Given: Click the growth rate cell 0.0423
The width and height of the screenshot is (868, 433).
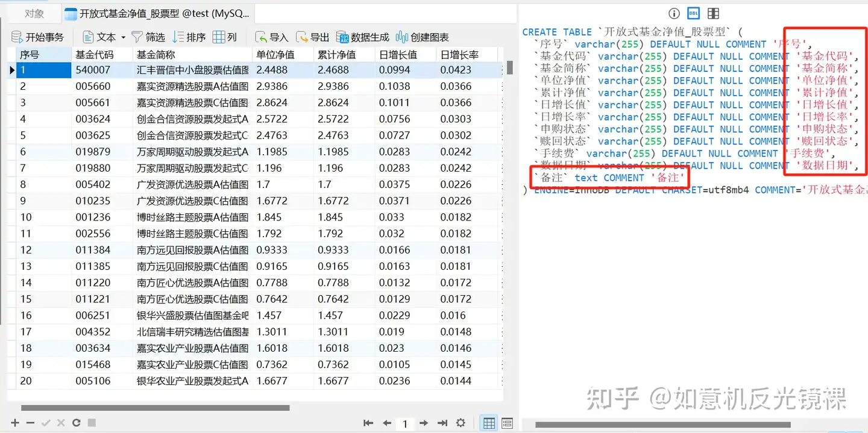Looking at the screenshot, I should pyautogui.click(x=467, y=70).
